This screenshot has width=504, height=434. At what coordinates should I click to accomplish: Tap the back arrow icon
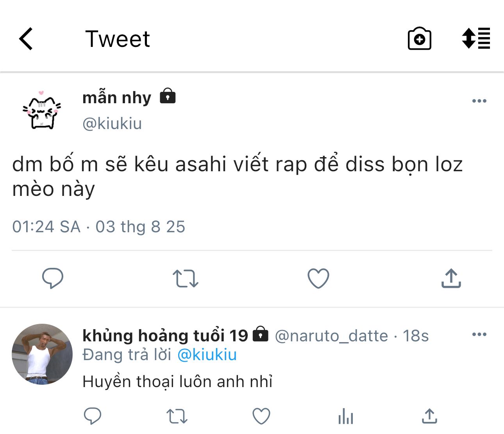26,39
